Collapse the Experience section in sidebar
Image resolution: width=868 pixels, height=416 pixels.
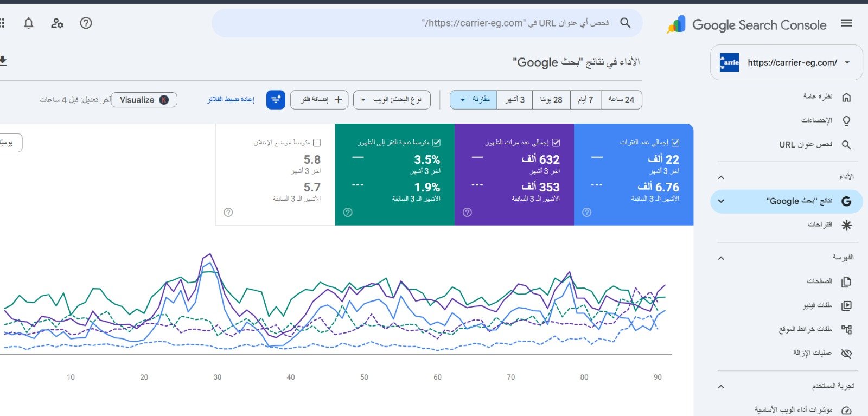[x=721, y=387]
